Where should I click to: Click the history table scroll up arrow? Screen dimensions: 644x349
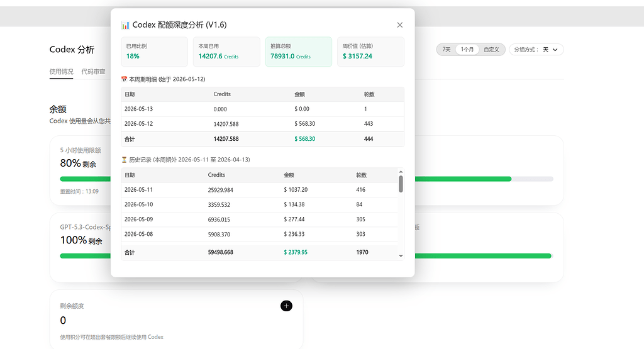[x=401, y=172]
